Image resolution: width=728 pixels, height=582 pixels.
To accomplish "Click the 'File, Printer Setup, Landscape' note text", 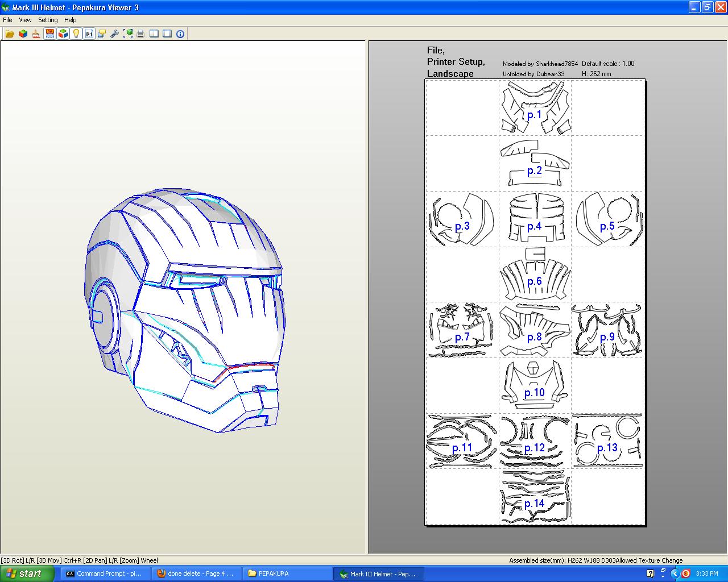I will click(x=456, y=62).
